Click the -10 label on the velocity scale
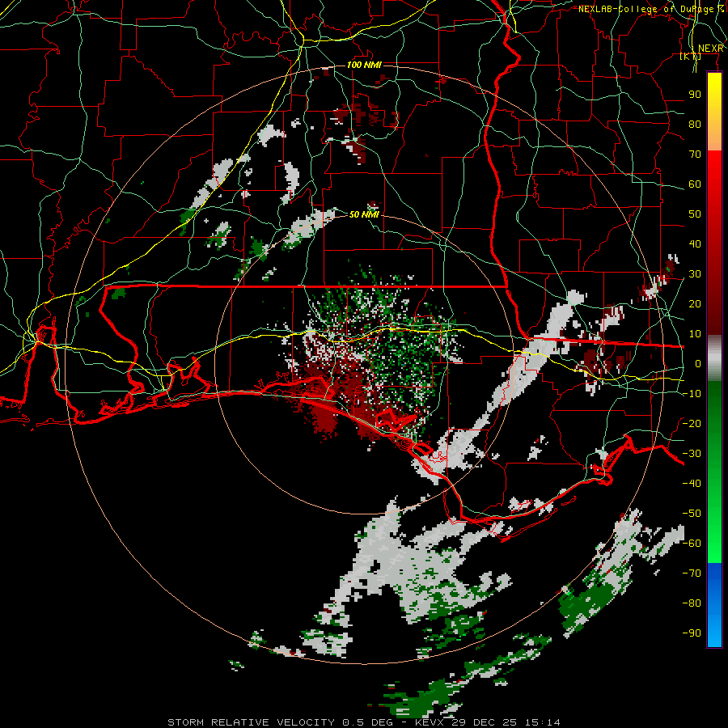 692,394
